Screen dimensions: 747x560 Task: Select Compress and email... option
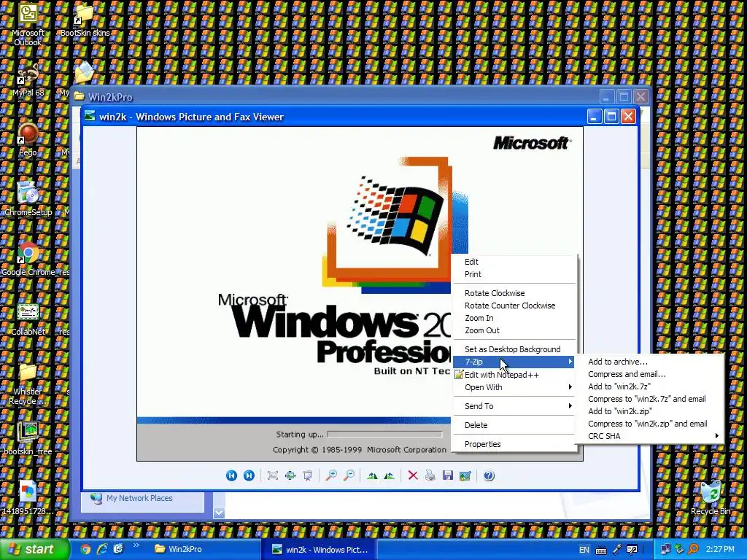(x=649, y=374)
